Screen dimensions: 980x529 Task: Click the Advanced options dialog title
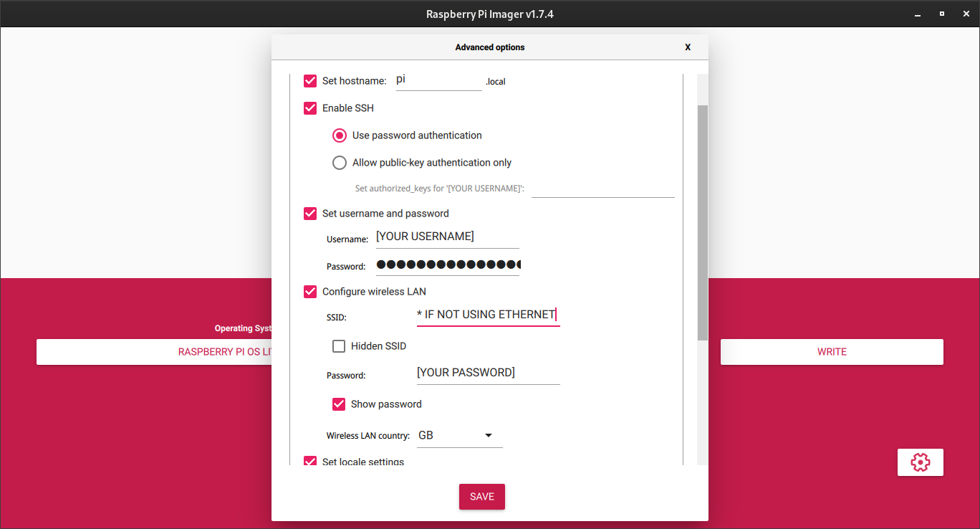tap(490, 47)
